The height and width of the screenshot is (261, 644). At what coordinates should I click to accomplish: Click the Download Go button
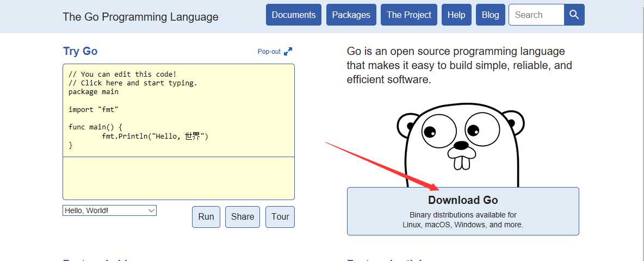[x=463, y=212]
